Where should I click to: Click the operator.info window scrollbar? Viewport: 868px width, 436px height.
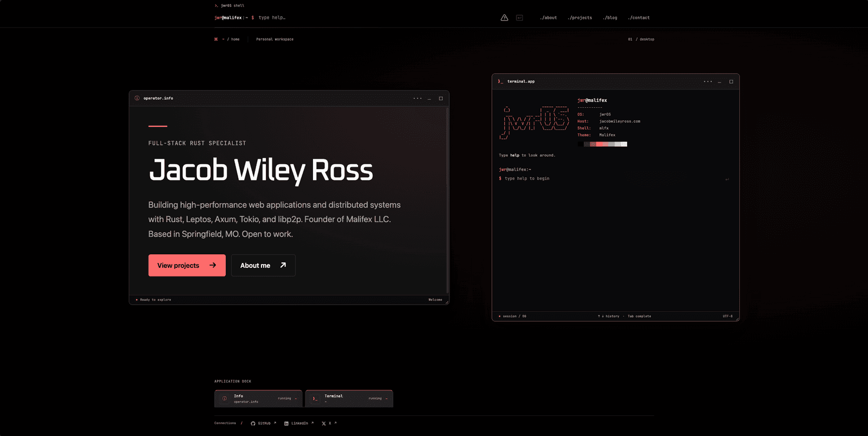(447, 201)
